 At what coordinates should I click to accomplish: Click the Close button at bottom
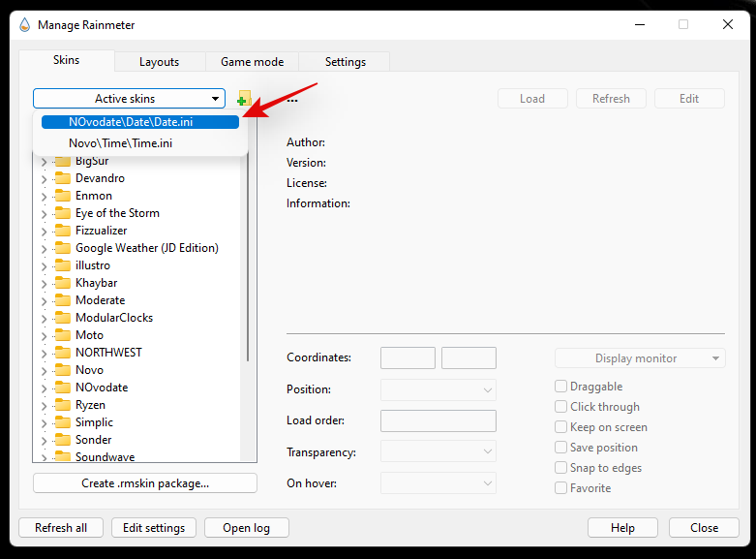(704, 528)
